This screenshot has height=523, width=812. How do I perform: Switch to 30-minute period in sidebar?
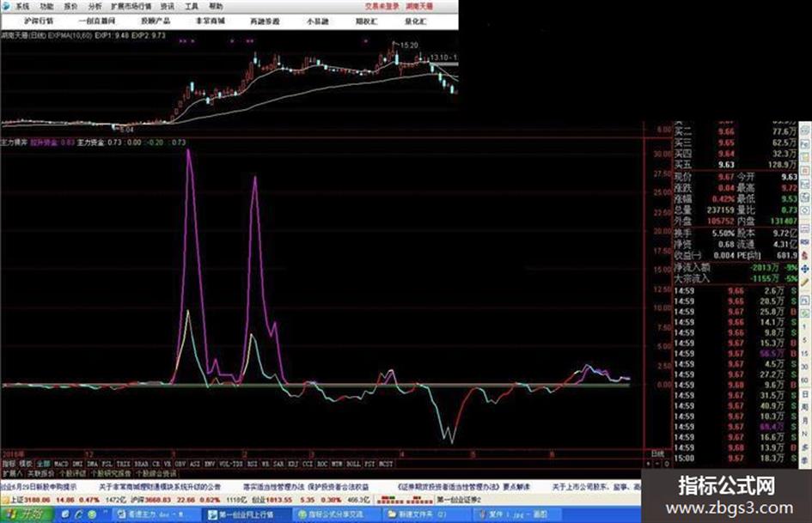[x=805, y=367]
